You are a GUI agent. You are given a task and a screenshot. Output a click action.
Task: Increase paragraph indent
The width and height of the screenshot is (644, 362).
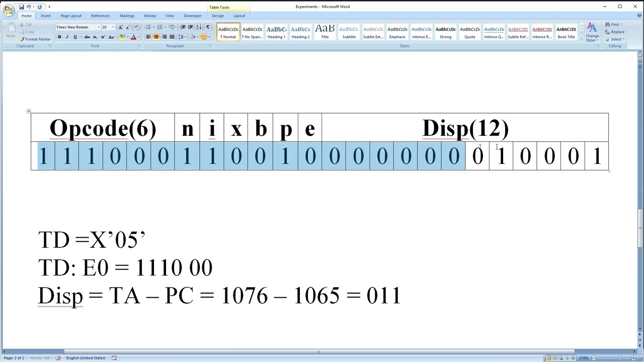(190, 27)
